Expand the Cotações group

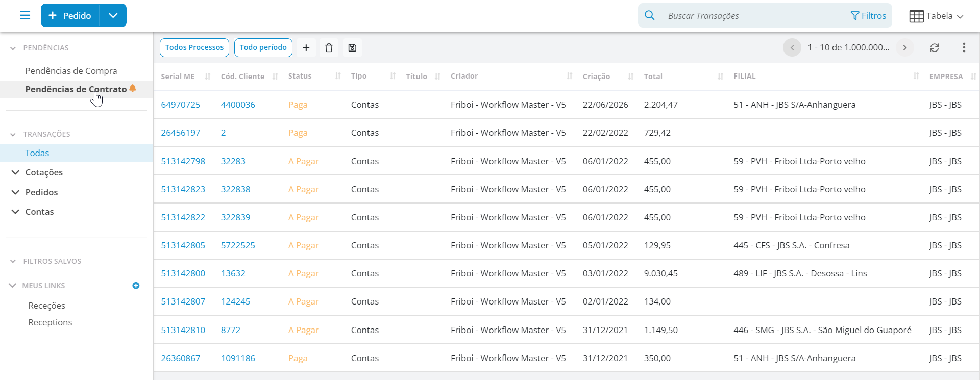point(15,172)
